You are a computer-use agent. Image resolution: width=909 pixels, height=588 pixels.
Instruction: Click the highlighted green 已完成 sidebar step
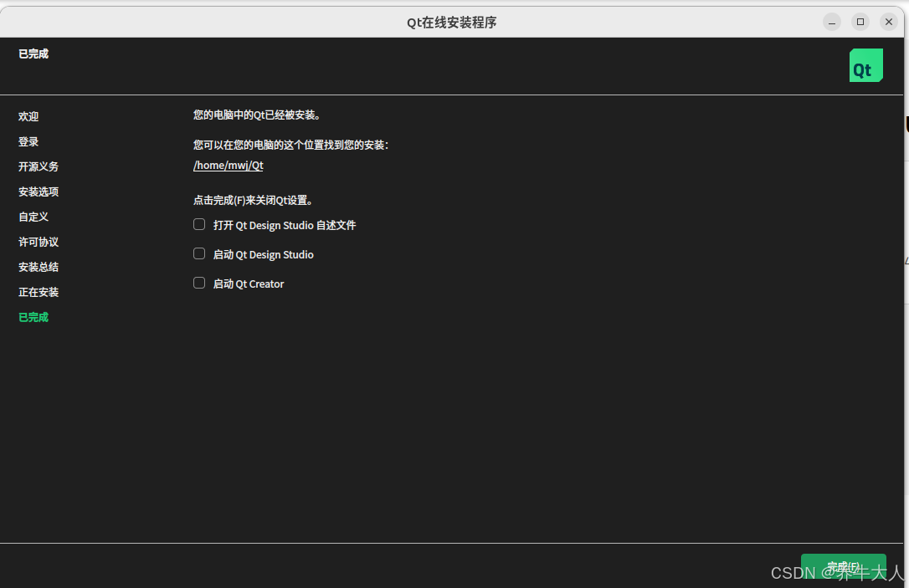(33, 318)
